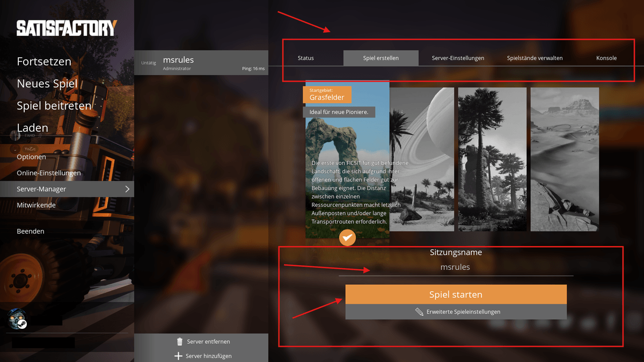Select the desert dunes starting area
Image resolution: width=644 pixels, height=362 pixels.
565,159
